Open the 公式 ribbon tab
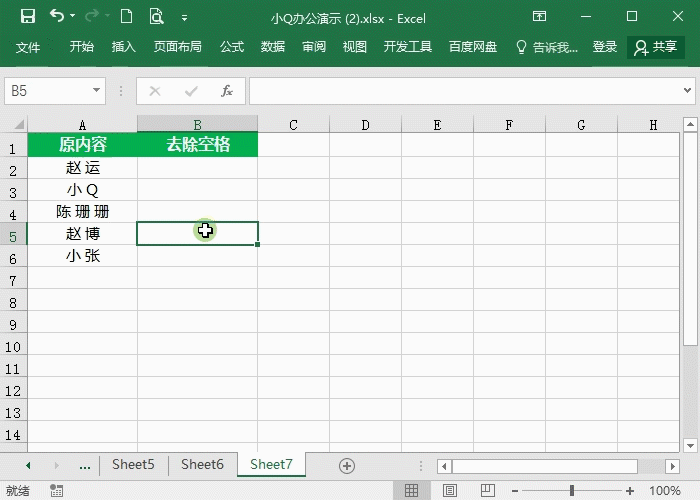Viewport: 700px width, 500px height. click(x=232, y=46)
